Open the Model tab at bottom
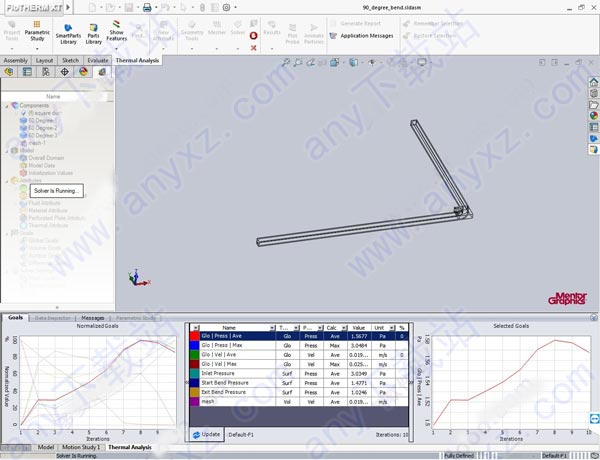The image size is (600, 460). point(46,447)
